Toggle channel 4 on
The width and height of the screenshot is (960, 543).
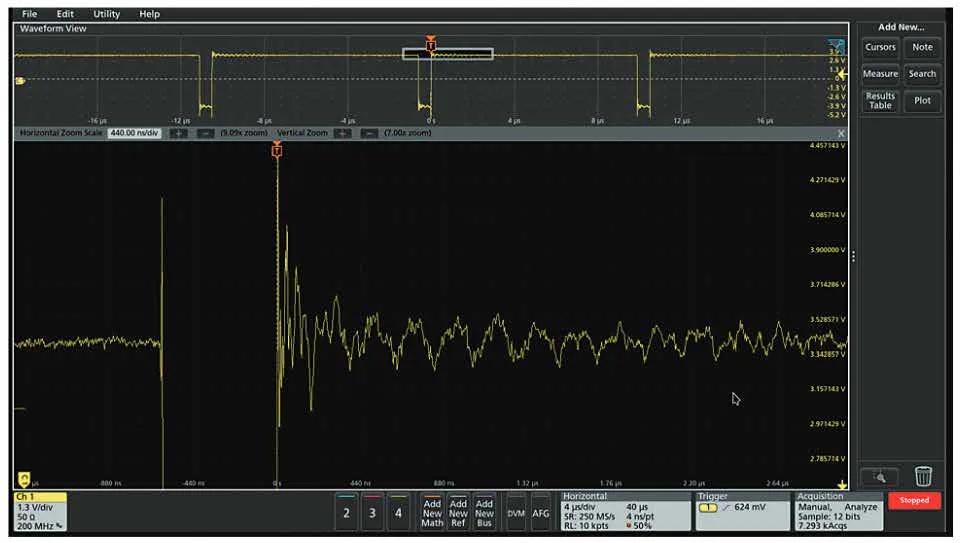point(398,512)
